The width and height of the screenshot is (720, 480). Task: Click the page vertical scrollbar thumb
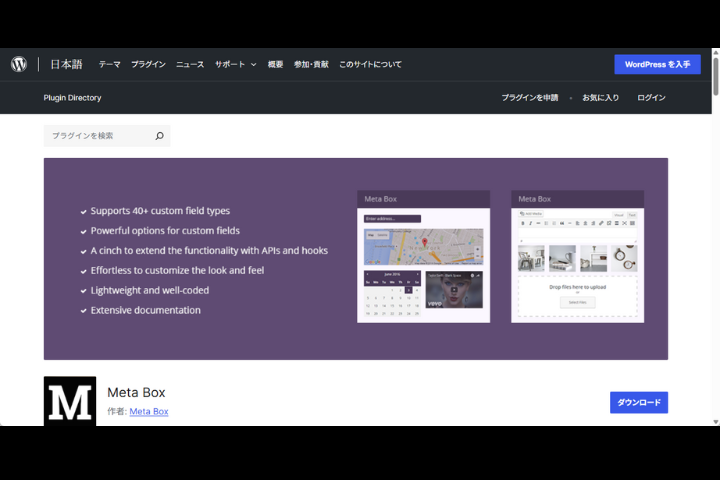716,76
